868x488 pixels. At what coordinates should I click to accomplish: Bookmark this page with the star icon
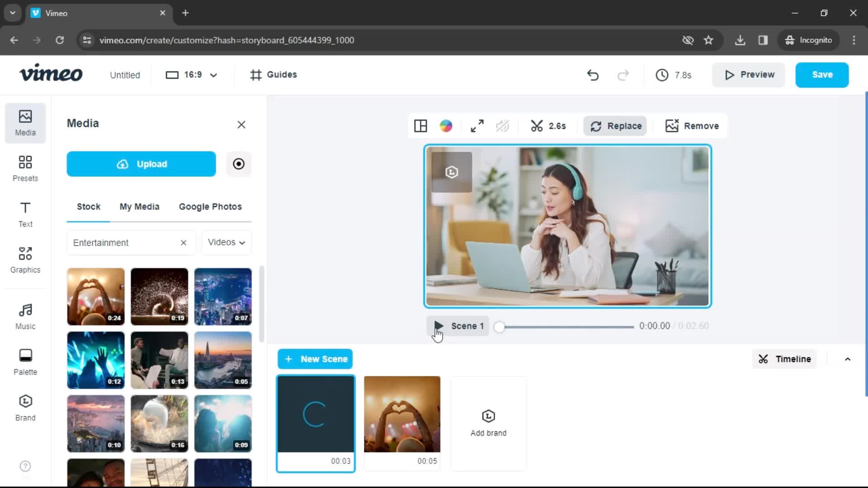coord(708,40)
